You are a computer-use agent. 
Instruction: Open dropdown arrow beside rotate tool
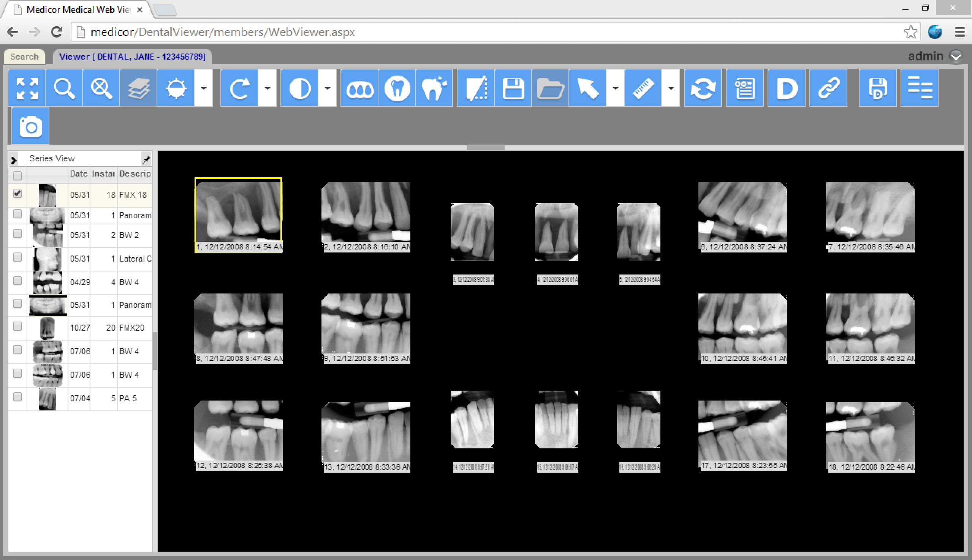[267, 88]
